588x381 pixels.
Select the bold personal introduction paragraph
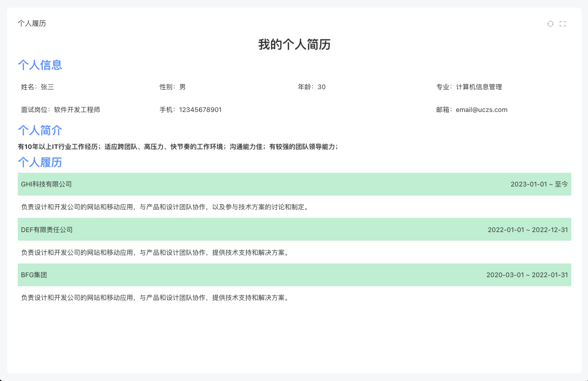(x=179, y=146)
